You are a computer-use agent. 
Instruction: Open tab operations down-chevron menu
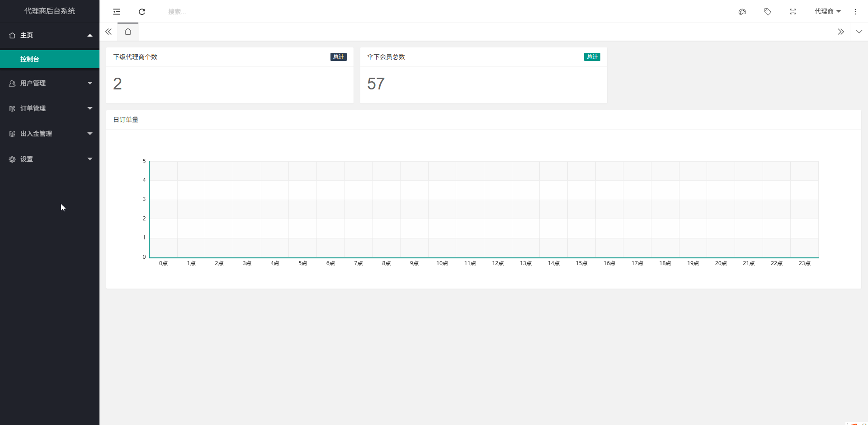click(x=859, y=32)
